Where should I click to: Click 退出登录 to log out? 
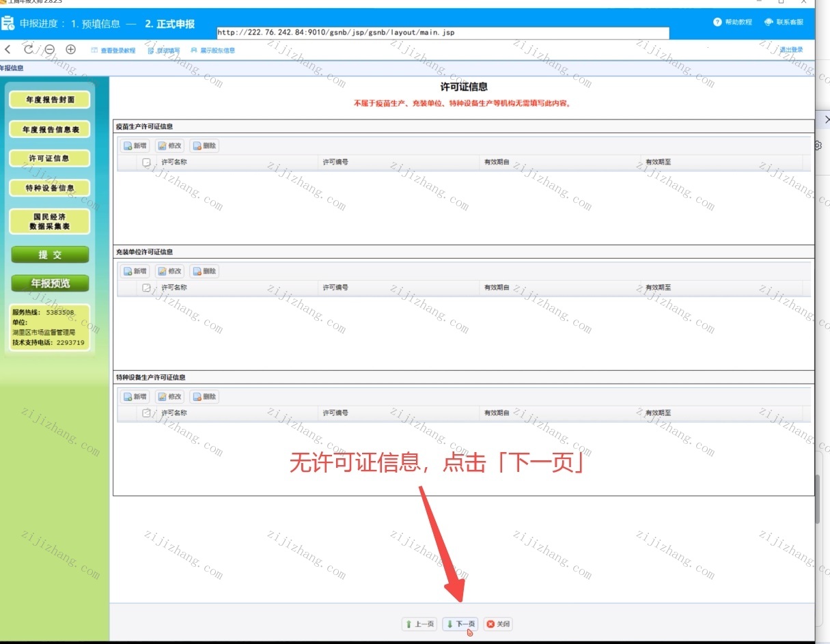[791, 50]
